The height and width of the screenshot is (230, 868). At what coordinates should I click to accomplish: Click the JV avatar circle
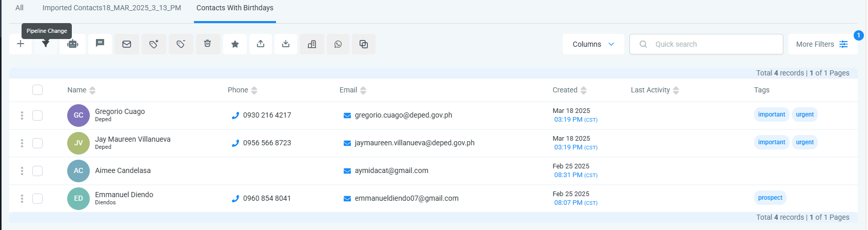(78, 143)
